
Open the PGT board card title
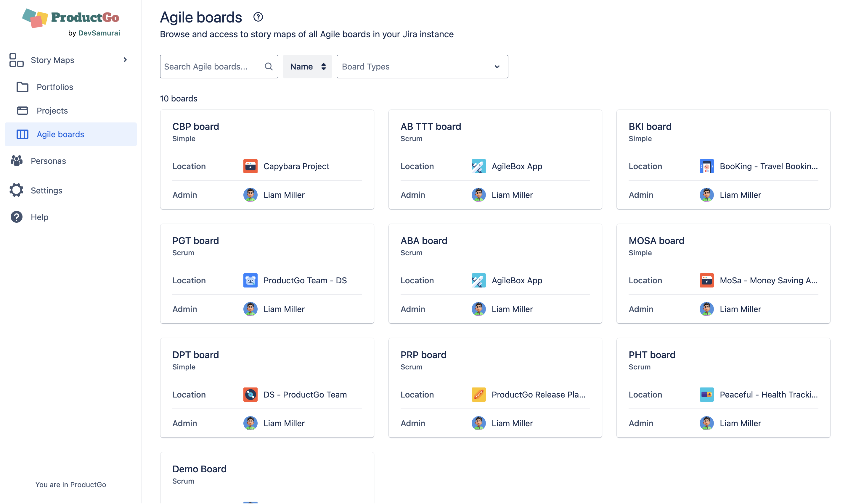195,241
